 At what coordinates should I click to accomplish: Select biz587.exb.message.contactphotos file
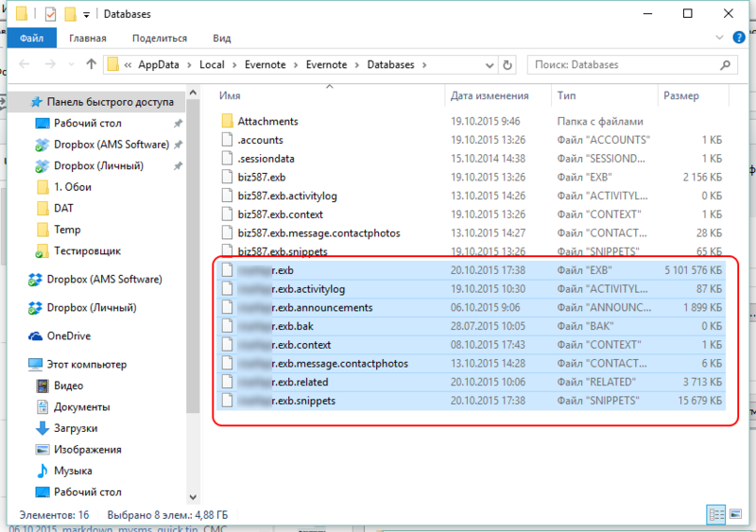point(318,233)
